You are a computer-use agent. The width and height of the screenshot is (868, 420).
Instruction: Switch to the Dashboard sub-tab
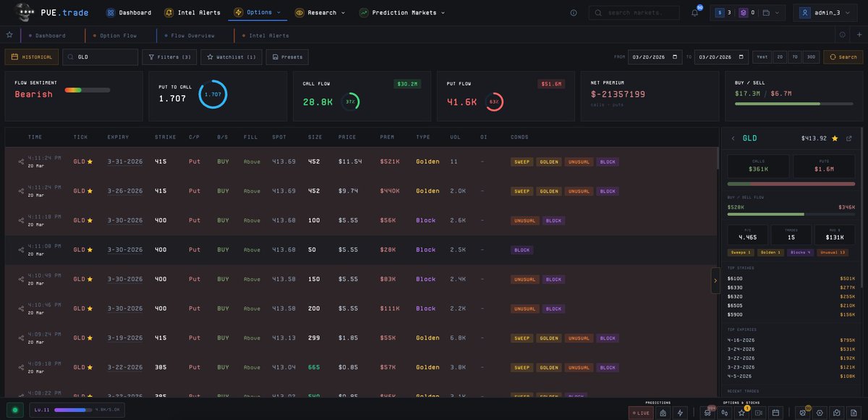[50, 35]
